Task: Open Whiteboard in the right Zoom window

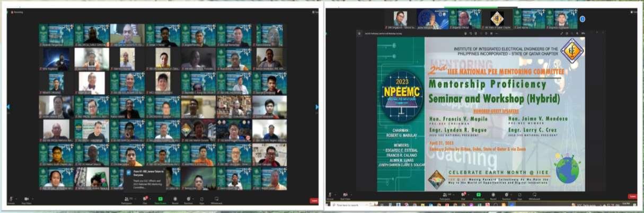Action: pos(534,196)
